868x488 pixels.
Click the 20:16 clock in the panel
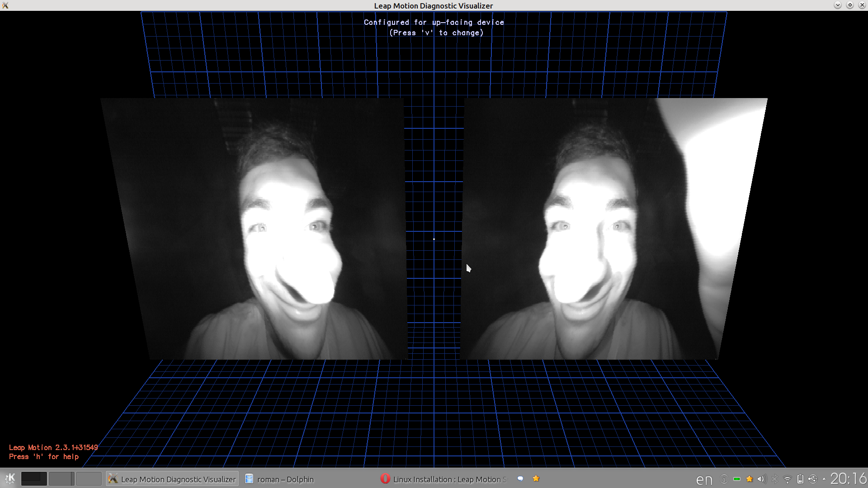pyautogui.click(x=848, y=479)
